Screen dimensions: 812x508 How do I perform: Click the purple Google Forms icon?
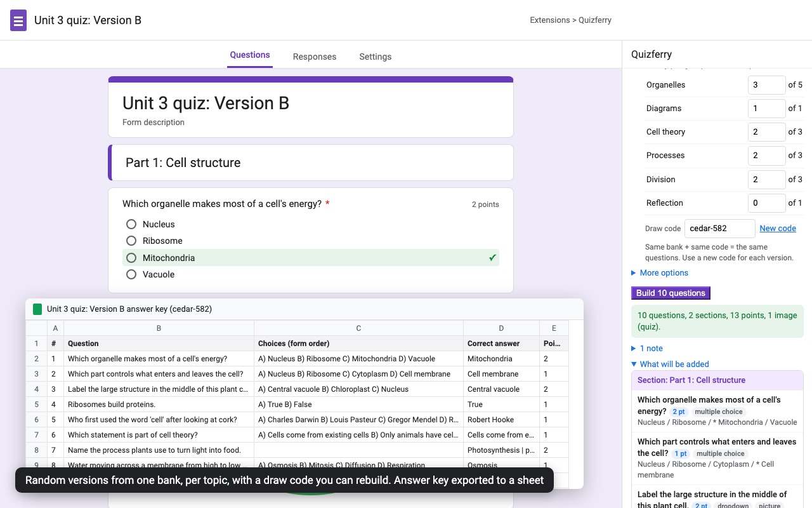pyautogui.click(x=18, y=20)
